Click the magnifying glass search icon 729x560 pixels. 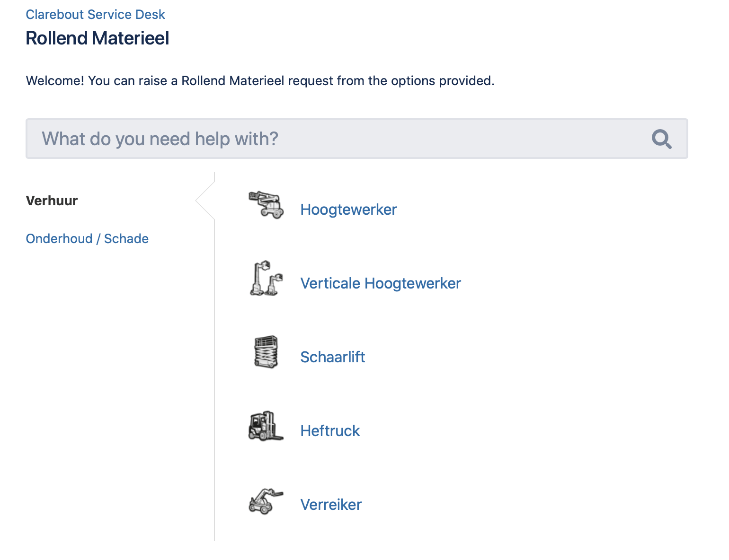click(x=661, y=139)
